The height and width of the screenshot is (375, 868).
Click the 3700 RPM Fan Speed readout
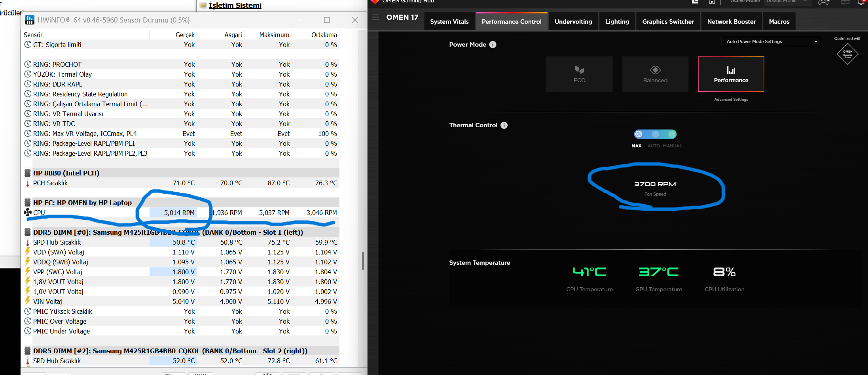655,184
